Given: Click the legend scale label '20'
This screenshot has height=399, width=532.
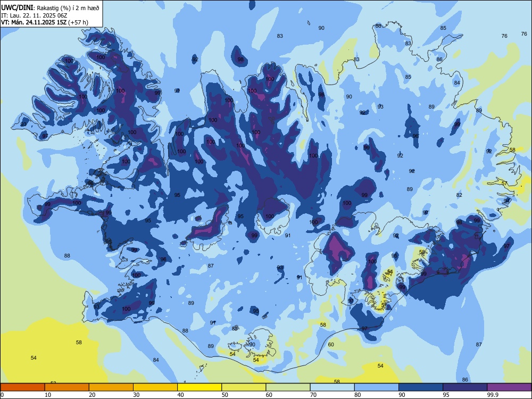Looking at the screenshot, I should tap(92, 395).
